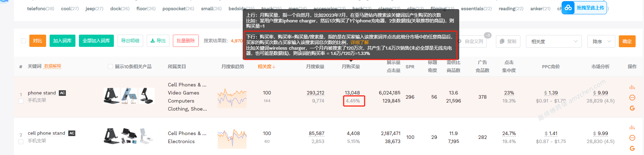This screenshot has width=644, height=155.
Task: Open search trend chart for cell phone stand
Action: coord(232,138)
